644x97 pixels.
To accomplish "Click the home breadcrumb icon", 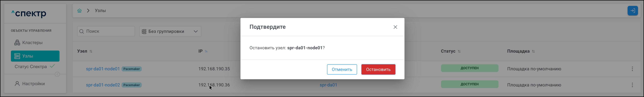I will tap(80, 10).
